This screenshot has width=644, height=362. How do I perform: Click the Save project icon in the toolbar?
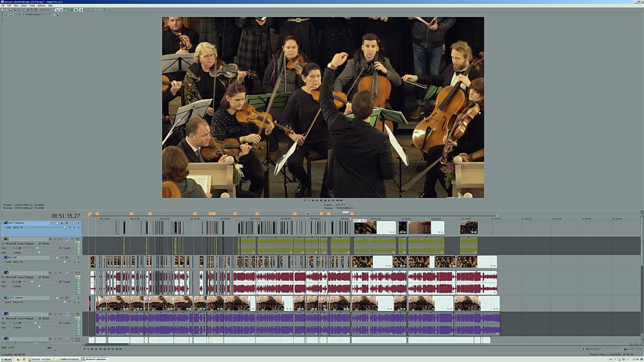[x=10, y=9]
